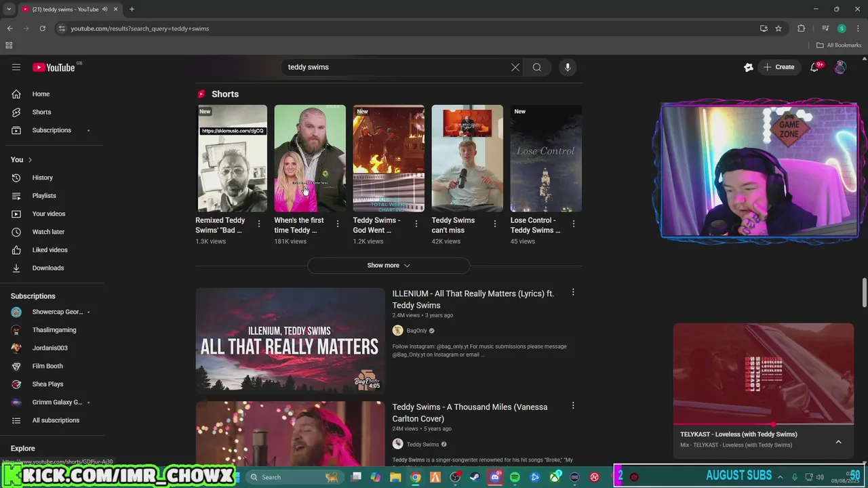Open All Bookmarks folder
This screenshot has height=488, width=868.
click(839, 45)
